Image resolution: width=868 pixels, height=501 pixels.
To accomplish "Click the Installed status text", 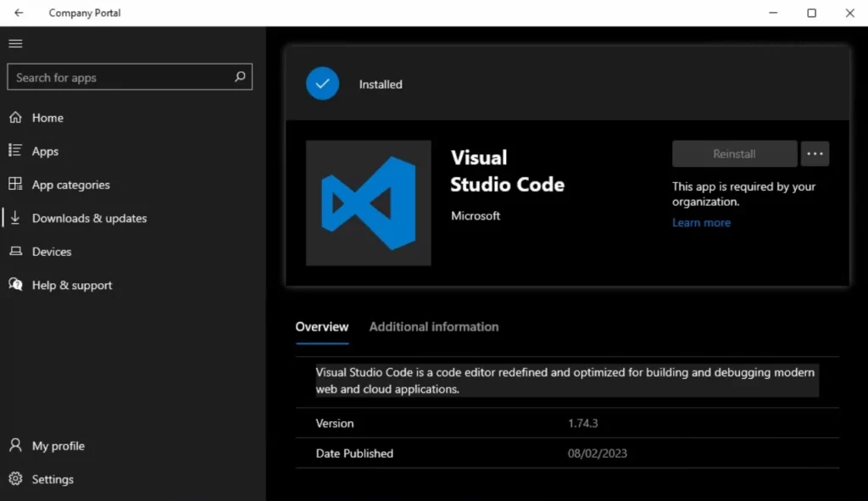I will [x=381, y=84].
